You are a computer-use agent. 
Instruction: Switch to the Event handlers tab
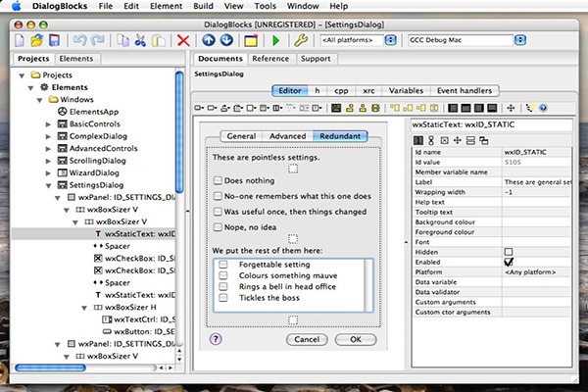[465, 91]
